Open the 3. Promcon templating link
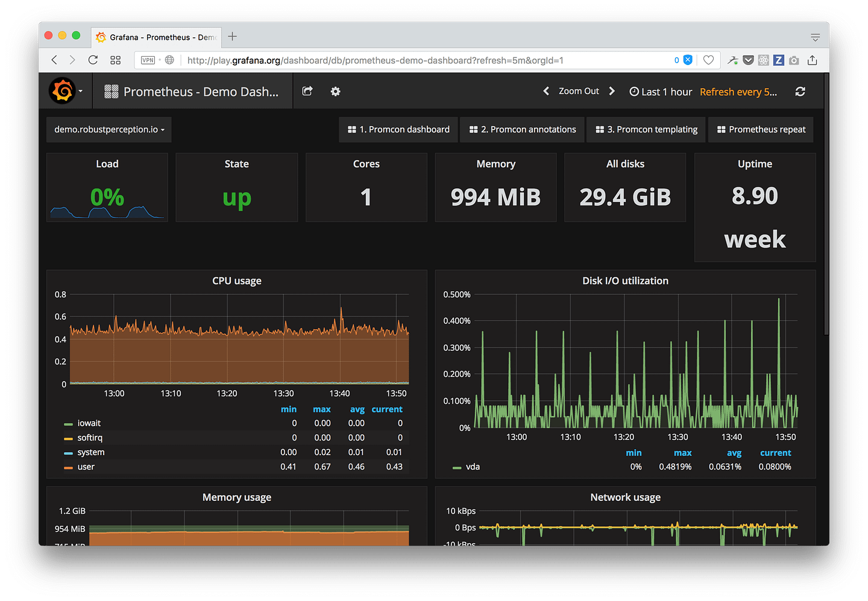Viewport: 868px width, 601px height. click(x=646, y=130)
